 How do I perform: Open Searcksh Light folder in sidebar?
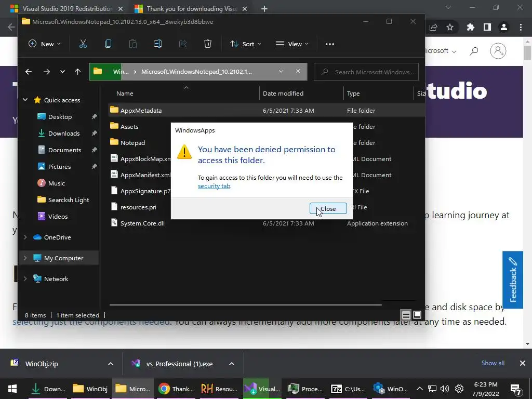69,200
